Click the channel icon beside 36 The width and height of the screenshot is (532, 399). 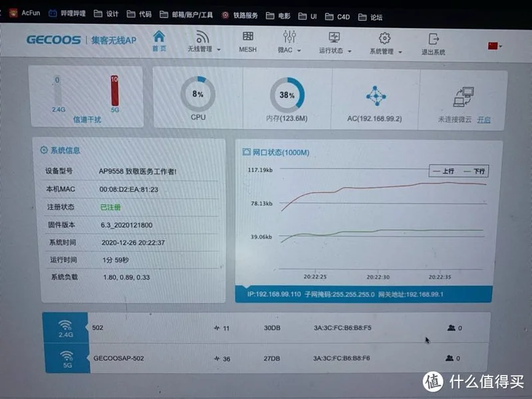pos(217,358)
